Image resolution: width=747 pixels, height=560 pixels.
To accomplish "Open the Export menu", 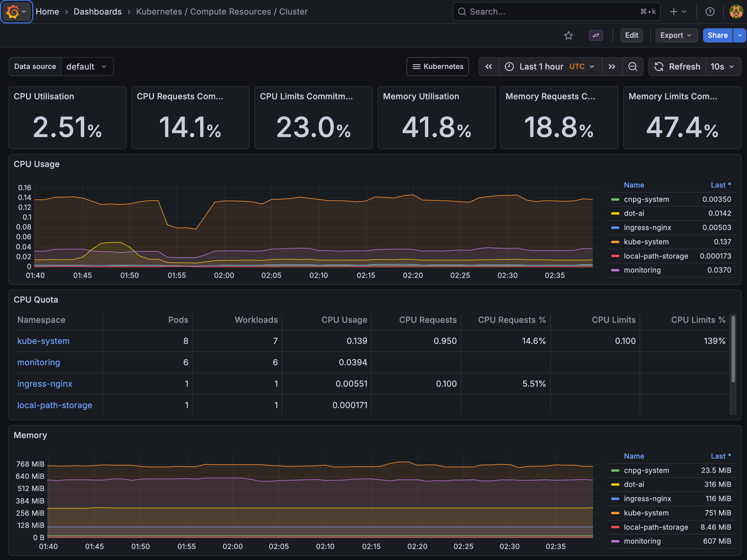I will tap(676, 35).
